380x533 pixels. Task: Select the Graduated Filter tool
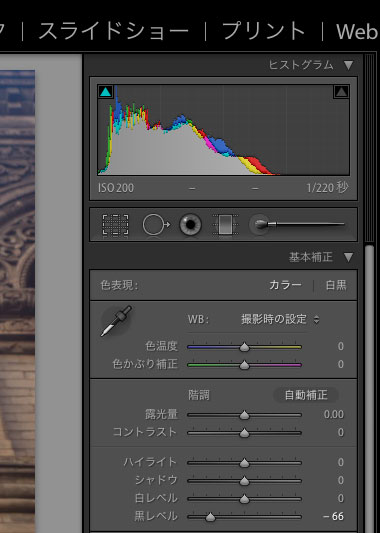[225, 225]
